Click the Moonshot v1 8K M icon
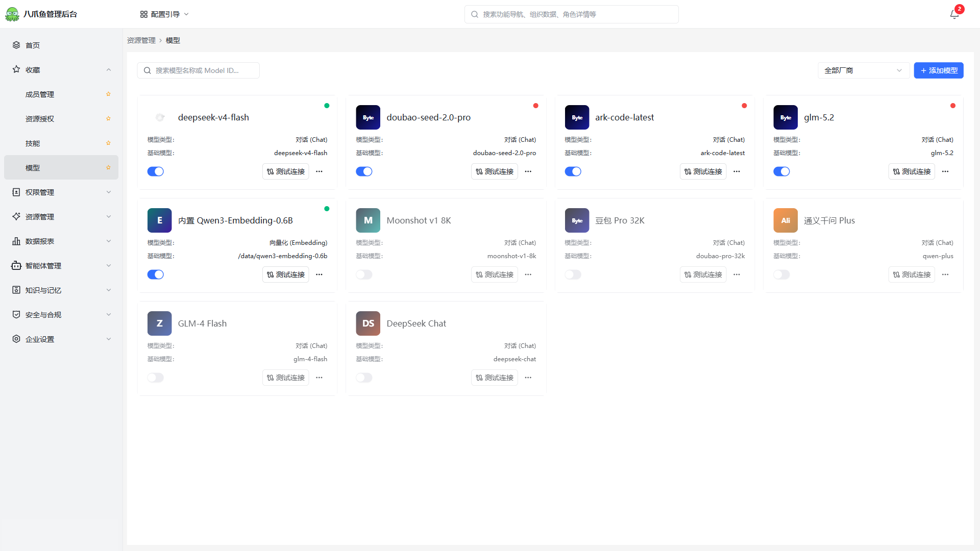 tap(368, 220)
